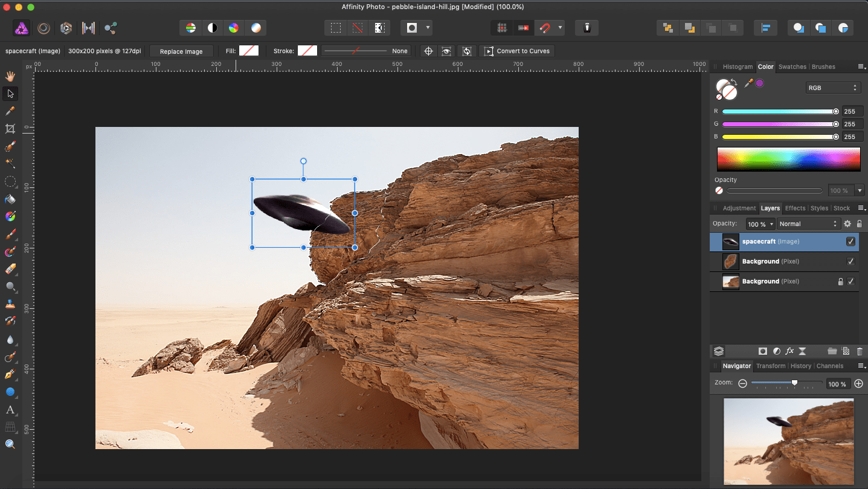Click the layer effects fx icon
This screenshot has width=868, height=489.
pyautogui.click(x=789, y=351)
